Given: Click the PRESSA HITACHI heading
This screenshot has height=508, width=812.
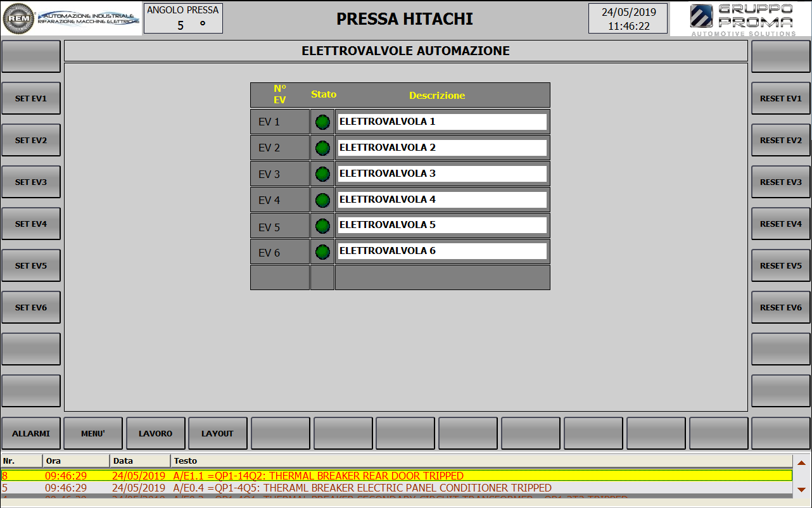Looking at the screenshot, I should (405, 18).
